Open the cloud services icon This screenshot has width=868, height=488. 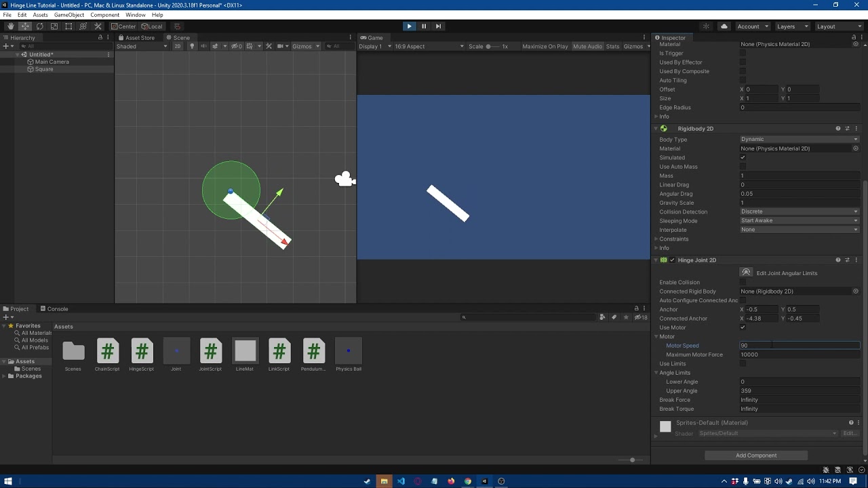(x=724, y=26)
